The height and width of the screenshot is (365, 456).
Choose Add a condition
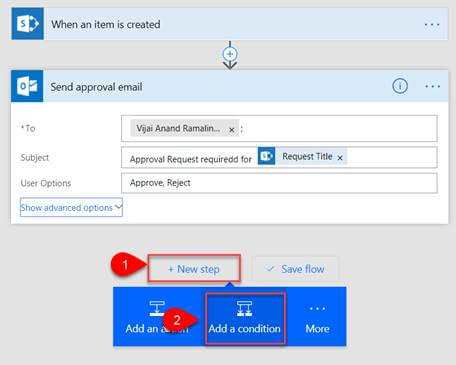pyautogui.click(x=245, y=318)
